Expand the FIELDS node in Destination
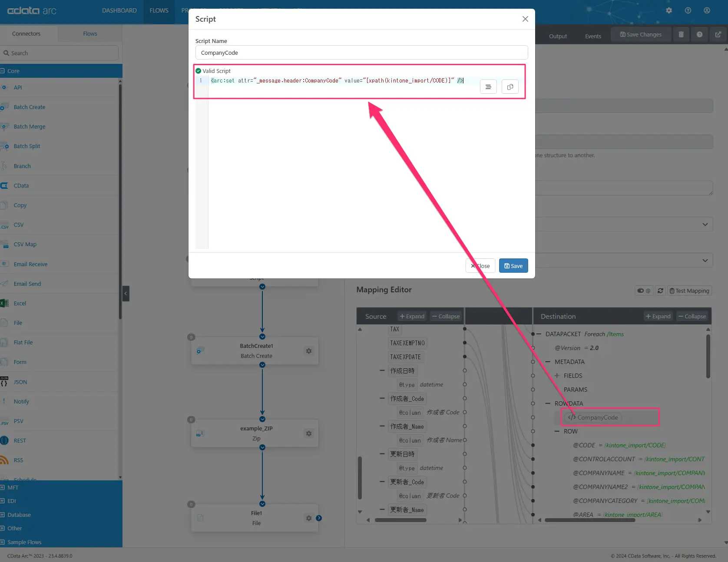This screenshot has width=728, height=562. tap(557, 376)
